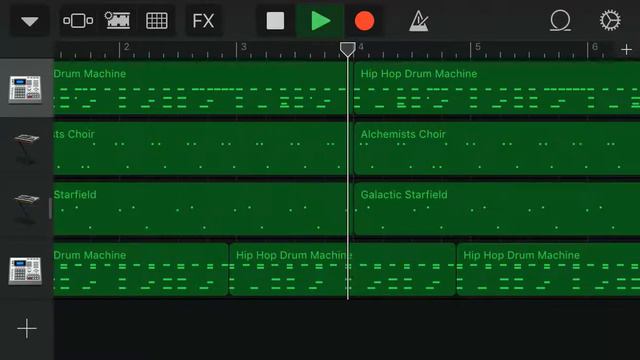Toggle the metronome
This screenshot has height=360, width=640.
click(x=419, y=21)
